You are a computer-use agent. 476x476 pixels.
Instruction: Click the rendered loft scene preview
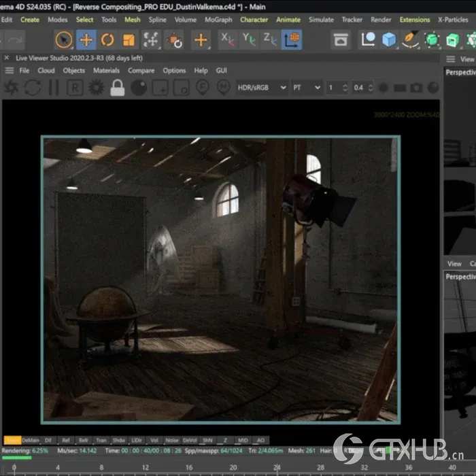(x=220, y=279)
